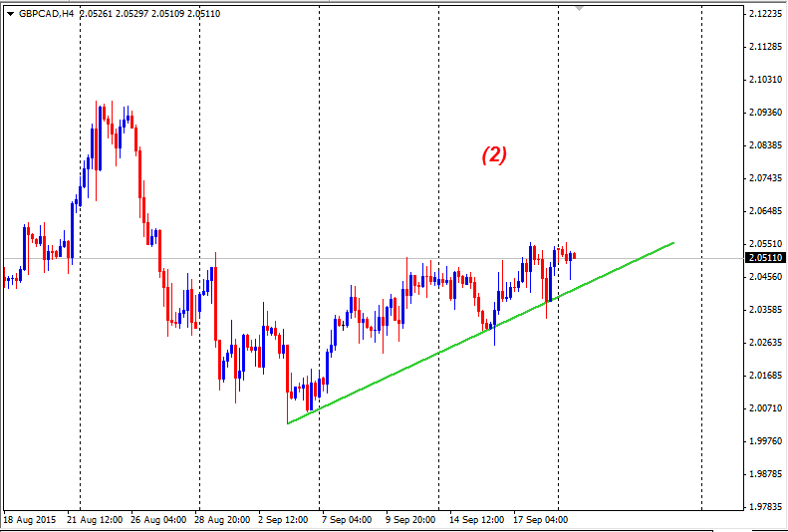The image size is (788, 532).
Task: Click the 2 Sep 12:00 time label
Action: tap(283, 519)
